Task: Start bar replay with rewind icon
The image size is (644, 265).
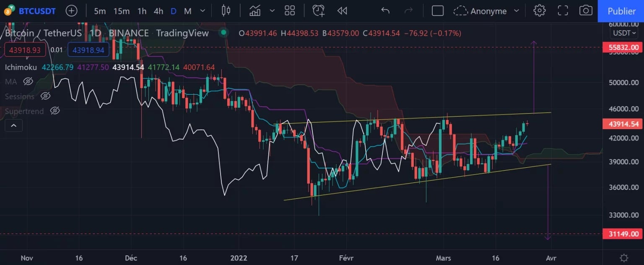Action: point(342,11)
